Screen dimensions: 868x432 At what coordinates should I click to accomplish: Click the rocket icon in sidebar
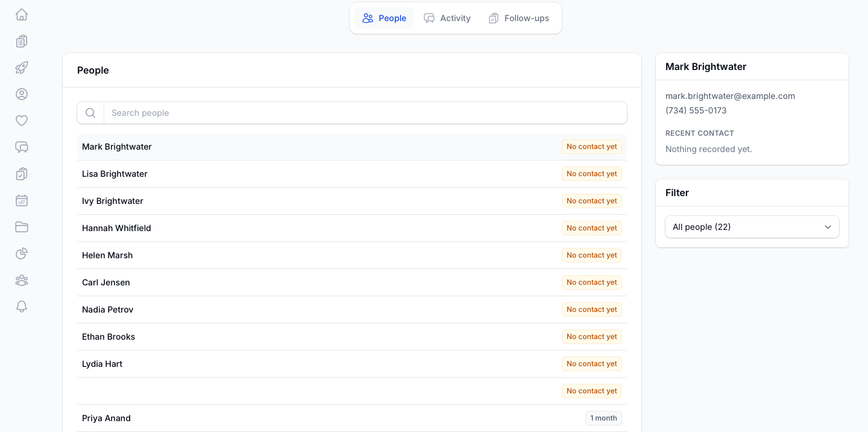click(22, 68)
